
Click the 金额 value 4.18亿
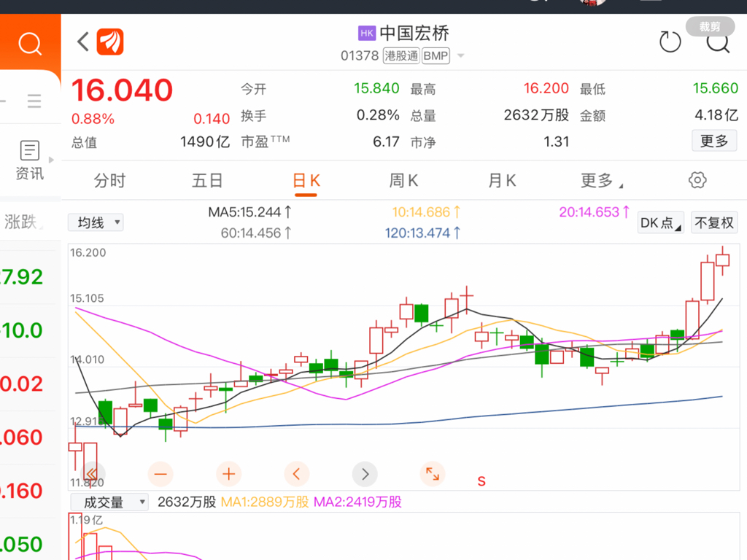click(716, 114)
